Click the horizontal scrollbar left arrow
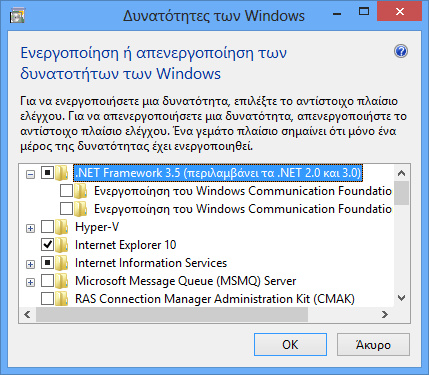This screenshot has height=375, width=429. (x=27, y=315)
